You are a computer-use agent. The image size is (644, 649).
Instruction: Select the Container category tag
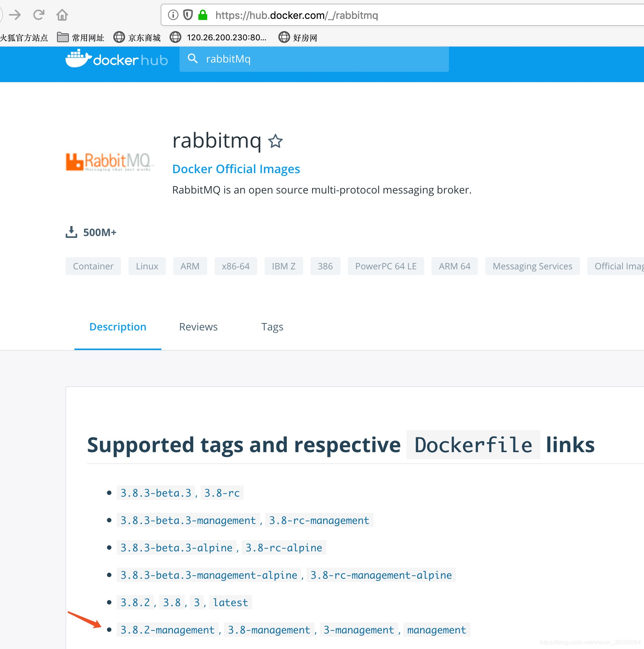click(x=93, y=266)
